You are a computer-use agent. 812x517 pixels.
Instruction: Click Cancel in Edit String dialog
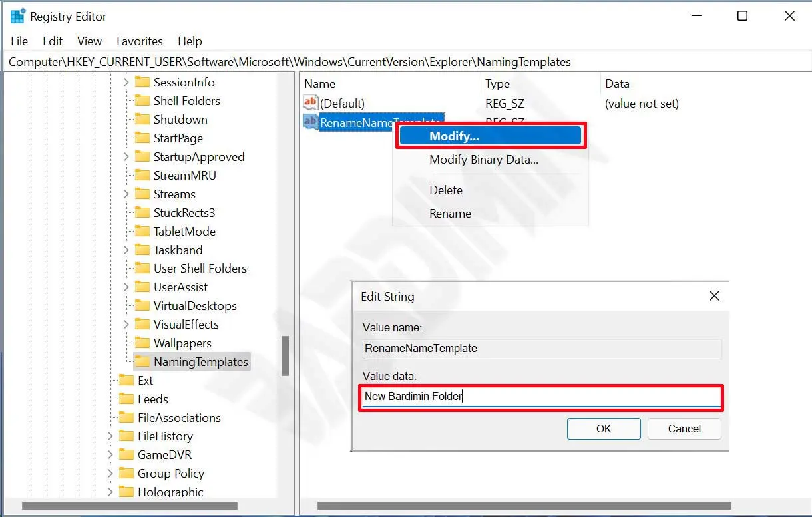point(684,429)
